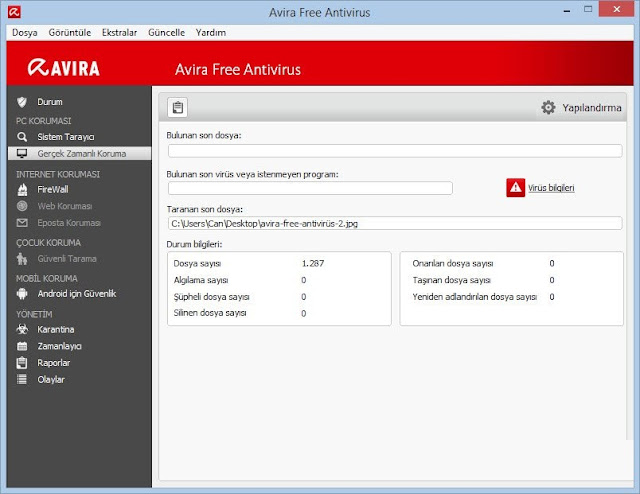Open the Görüntüle menu
The image size is (640, 494).
coord(70,33)
